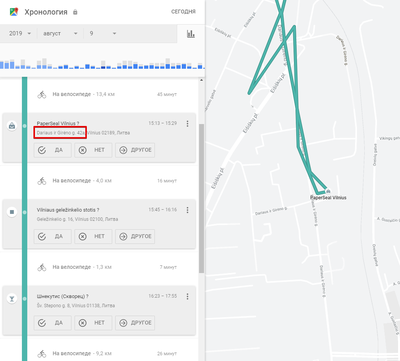Viewport: 400px width, 361px height.
Task: Click time range 15:45 – 16:16
Action: pos(163,210)
